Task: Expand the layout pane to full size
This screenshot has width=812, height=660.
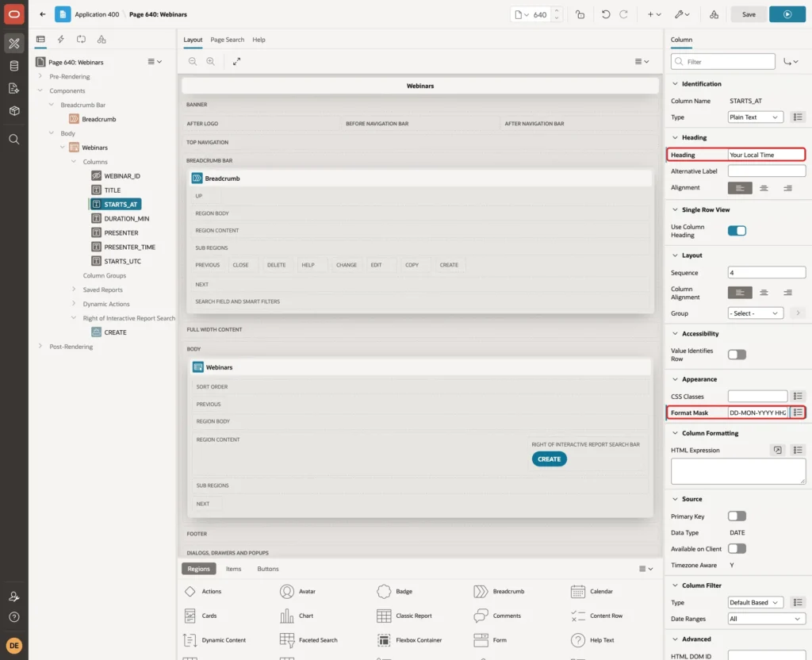Action: click(236, 61)
